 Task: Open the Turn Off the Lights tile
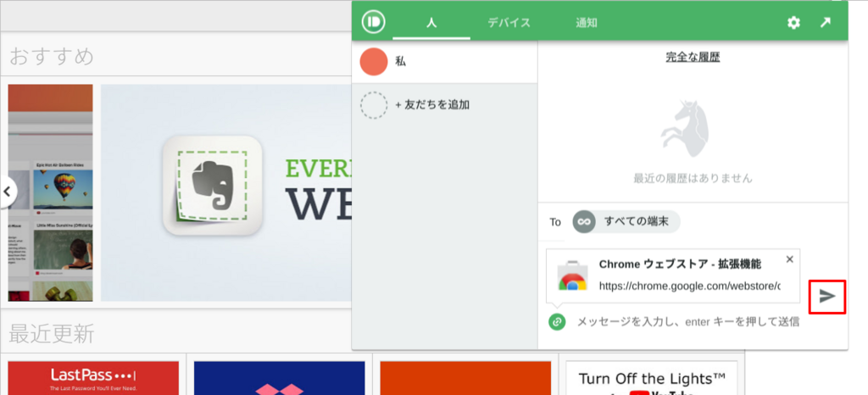(x=652, y=378)
